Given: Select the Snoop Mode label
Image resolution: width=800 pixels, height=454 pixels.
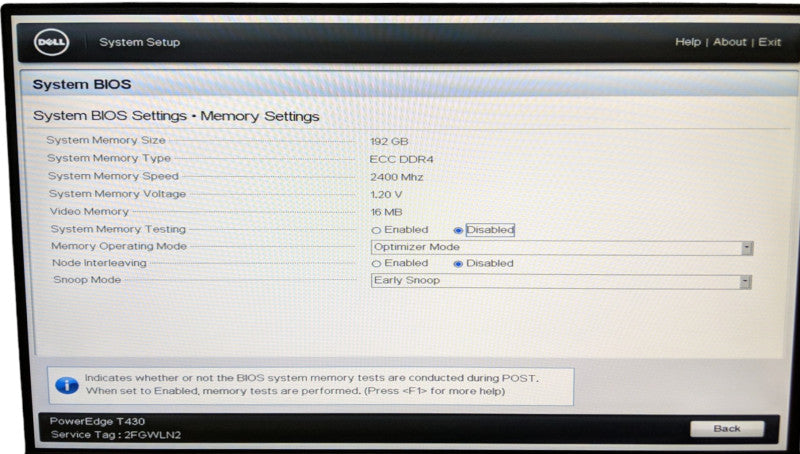Looking at the screenshot, I should [x=87, y=280].
